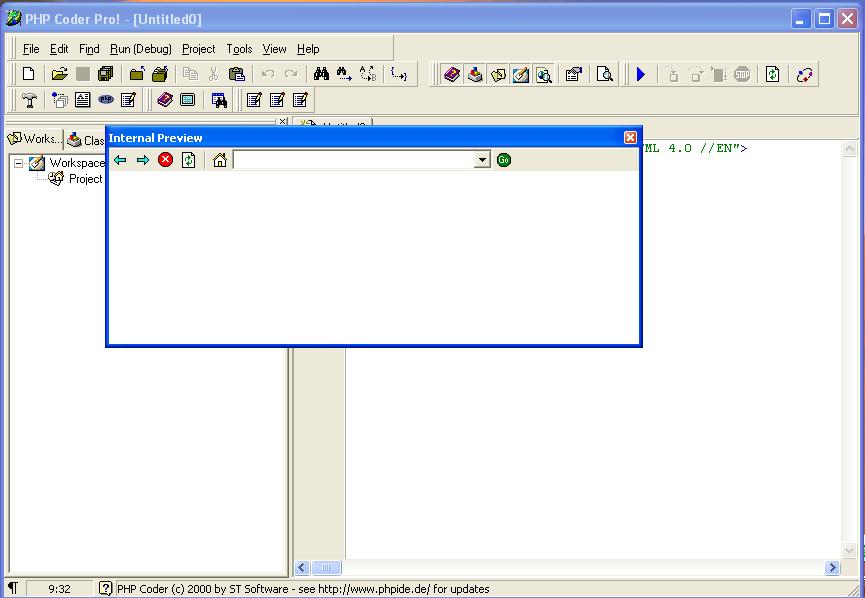Open the Project menu
Image resolution: width=865 pixels, height=598 pixels.
point(199,49)
